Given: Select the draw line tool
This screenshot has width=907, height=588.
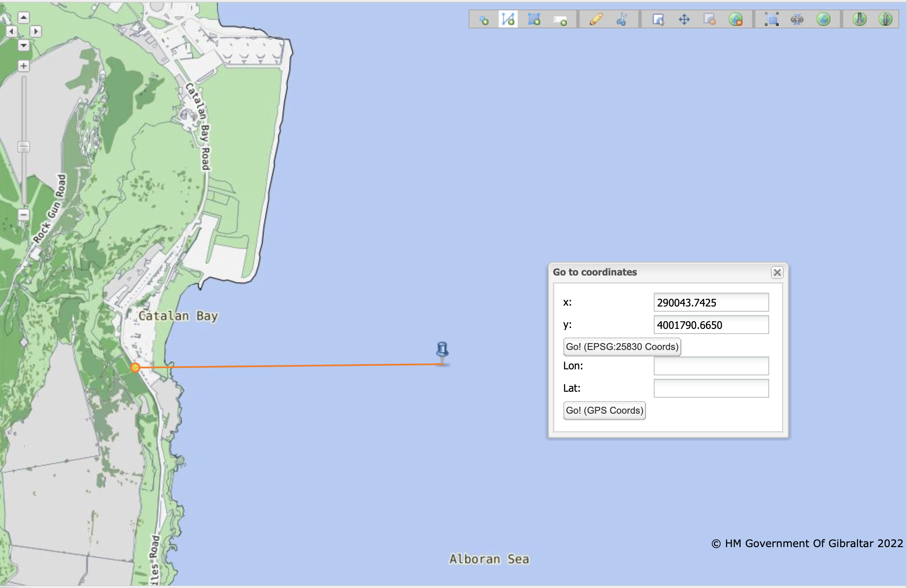Looking at the screenshot, I should (508, 19).
